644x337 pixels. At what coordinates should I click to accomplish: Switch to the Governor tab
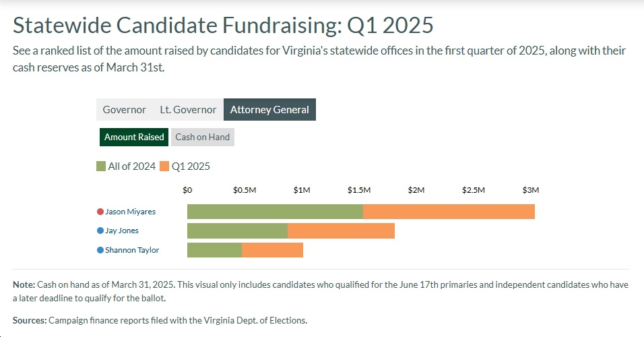click(125, 110)
